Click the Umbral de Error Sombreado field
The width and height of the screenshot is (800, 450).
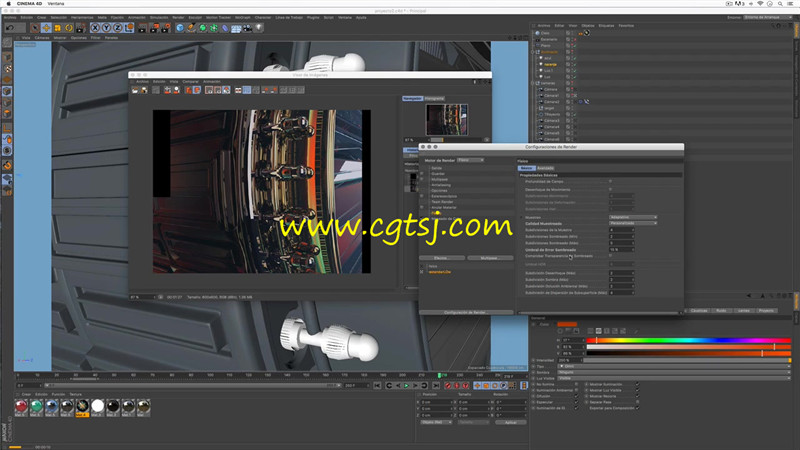tap(621, 249)
